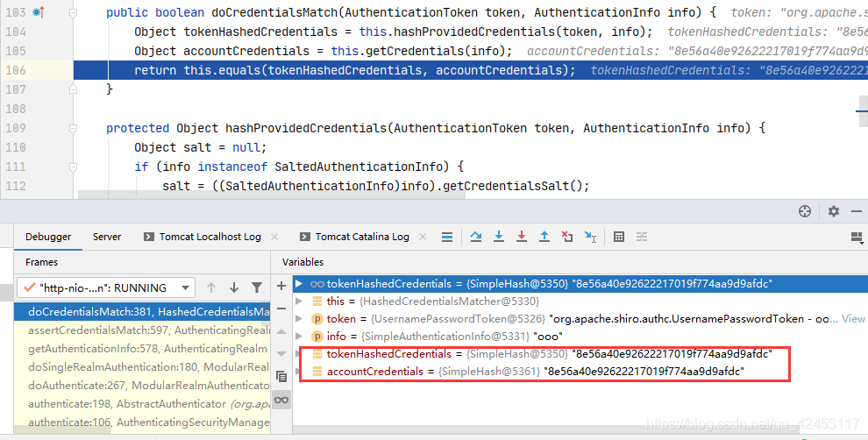Viewport: 868px width, 440px height.
Task: Select frame getAuthenticationInfo:578
Action: click(x=142, y=348)
